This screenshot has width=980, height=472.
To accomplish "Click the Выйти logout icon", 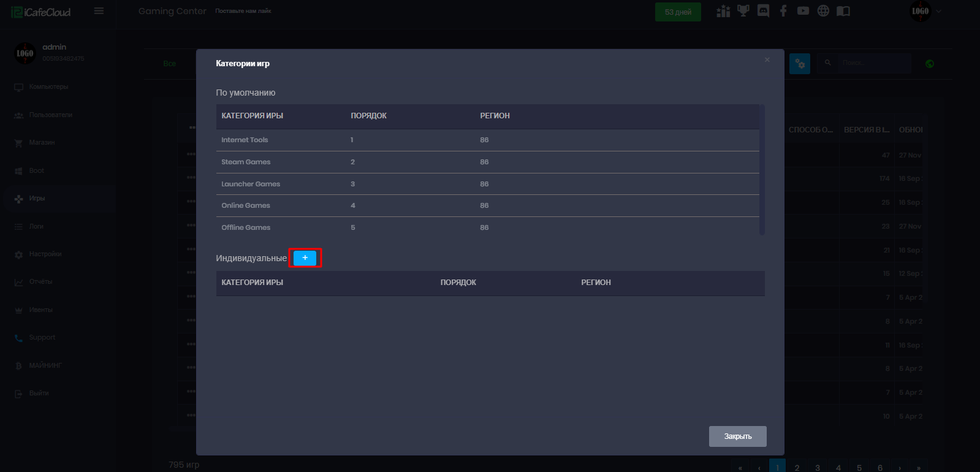I will pos(18,394).
